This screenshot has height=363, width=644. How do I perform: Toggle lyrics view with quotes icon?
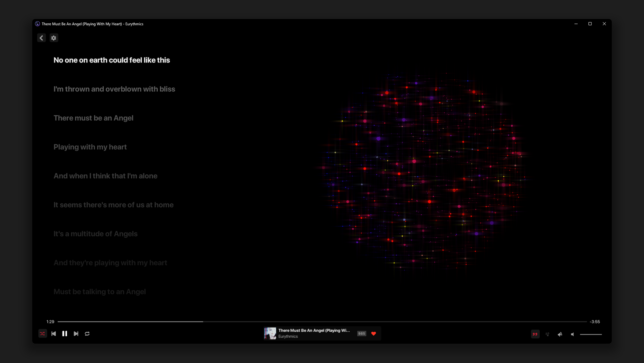pos(535,334)
